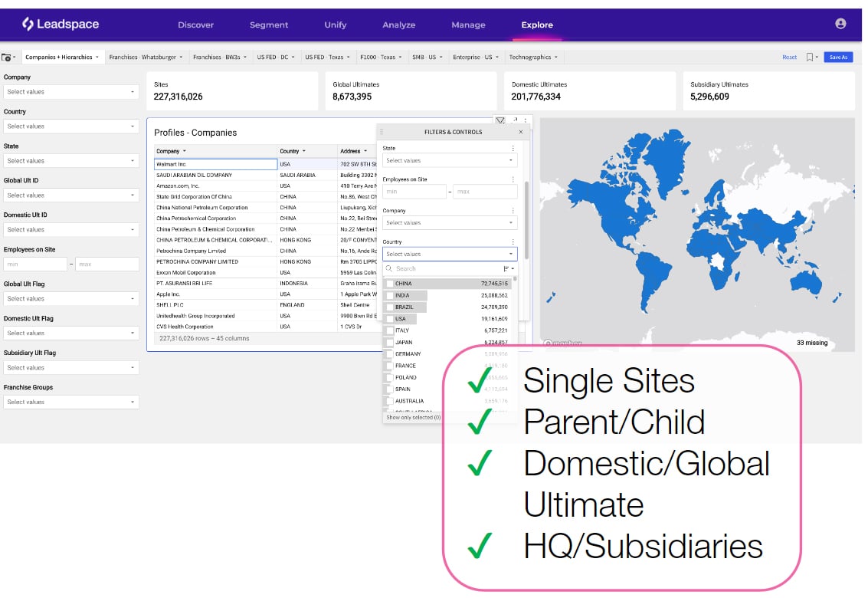This screenshot has height=598, width=868.
Task: Click the drag handle on Filters & Controls header
Action: point(382,132)
